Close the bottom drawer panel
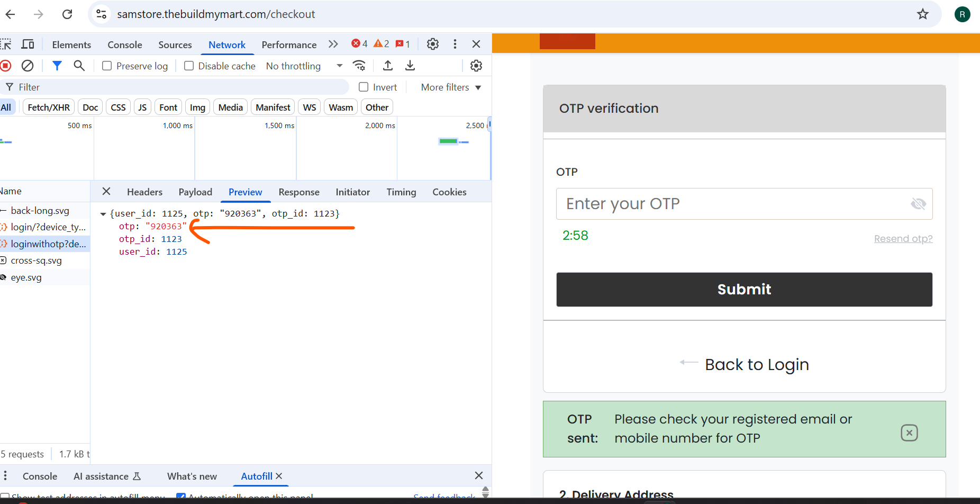980x504 pixels. click(x=479, y=475)
